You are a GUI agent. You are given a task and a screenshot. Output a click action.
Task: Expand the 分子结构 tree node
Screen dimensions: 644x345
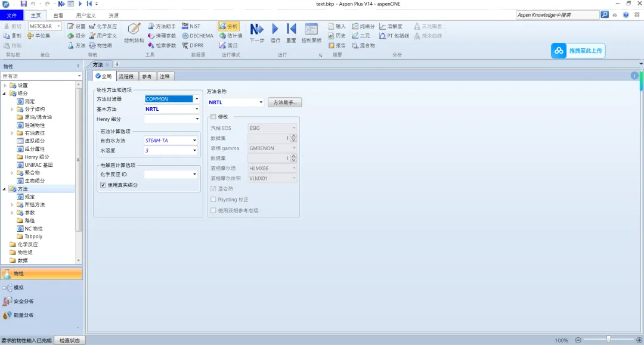(x=12, y=109)
